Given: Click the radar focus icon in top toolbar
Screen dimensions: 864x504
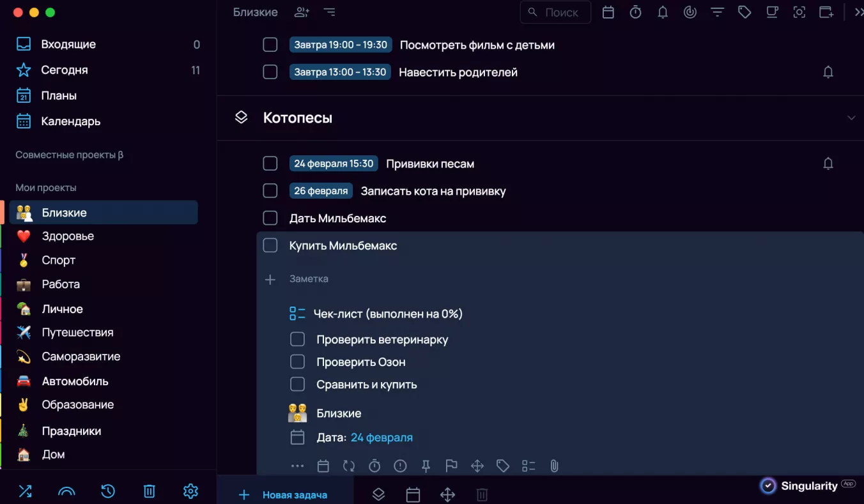Looking at the screenshot, I should pyautogui.click(x=690, y=12).
